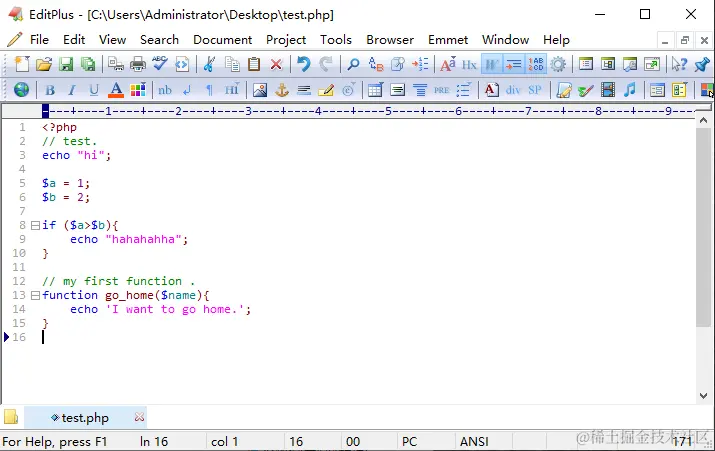
Task: Cut selection with the scissors icon
Action: tap(209, 64)
